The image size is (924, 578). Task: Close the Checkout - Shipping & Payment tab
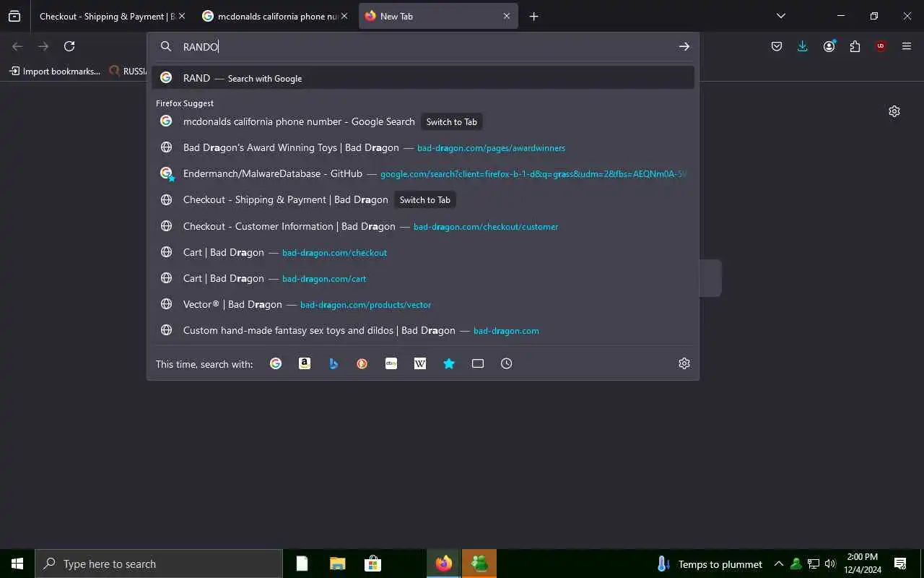181,16
